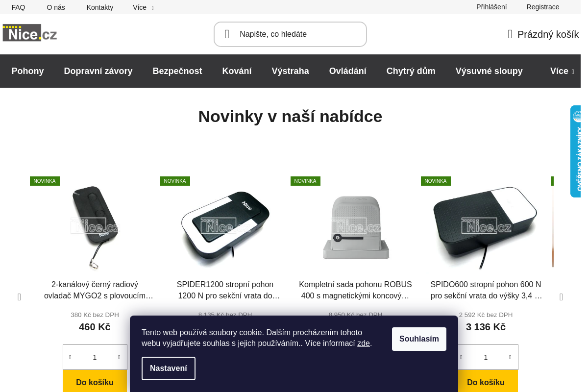The height and width of the screenshot is (392, 588).
Task: Open the Ovládání category
Action: click(x=348, y=71)
